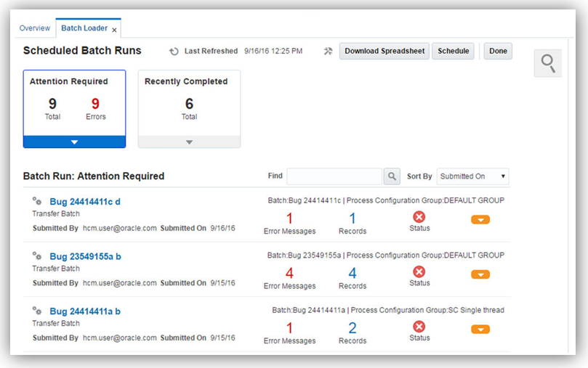Click the large magnifier search panel icon
The image size is (588, 368).
tap(547, 64)
